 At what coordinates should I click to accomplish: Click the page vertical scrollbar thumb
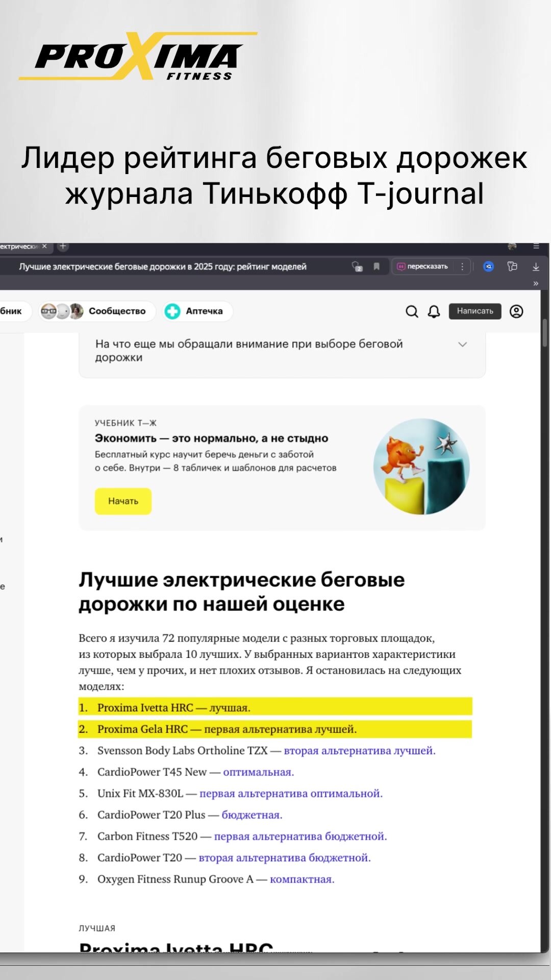click(545, 333)
